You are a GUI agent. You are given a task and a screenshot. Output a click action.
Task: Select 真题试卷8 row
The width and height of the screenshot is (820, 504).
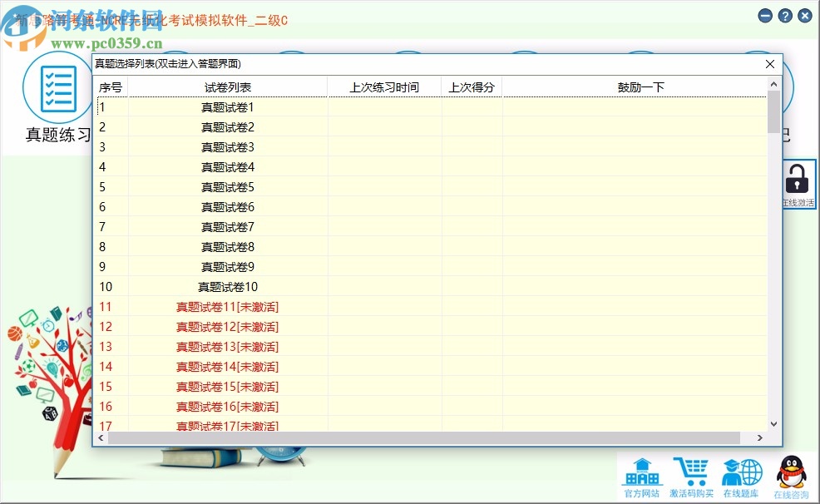coord(432,247)
